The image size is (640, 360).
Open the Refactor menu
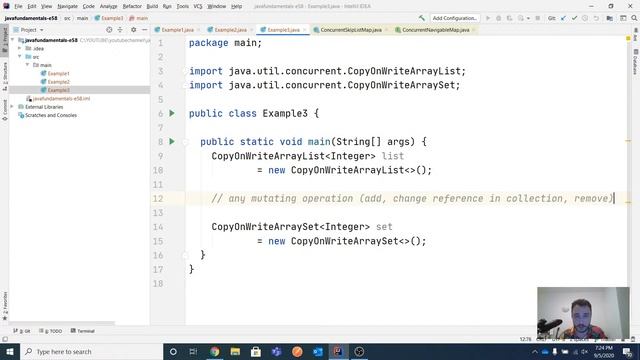132,6
